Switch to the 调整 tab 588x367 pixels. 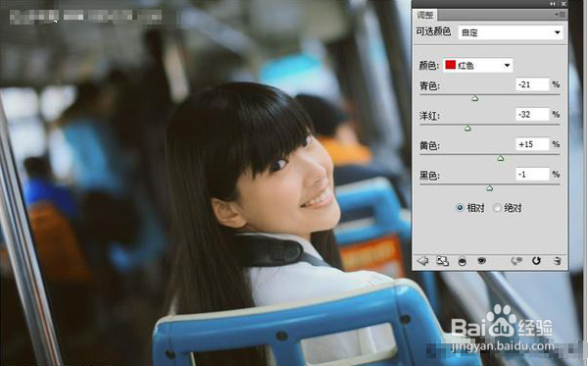coord(425,15)
